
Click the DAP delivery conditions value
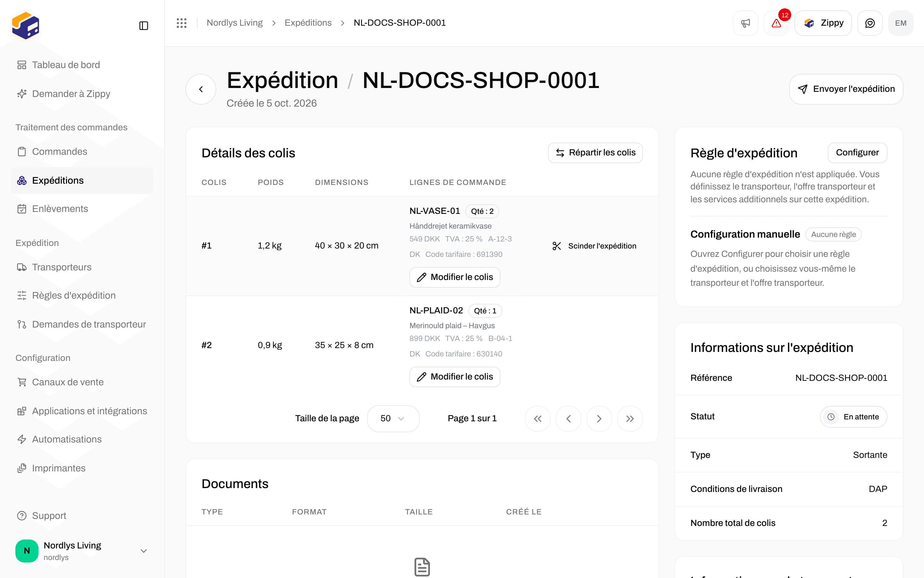[x=878, y=489]
